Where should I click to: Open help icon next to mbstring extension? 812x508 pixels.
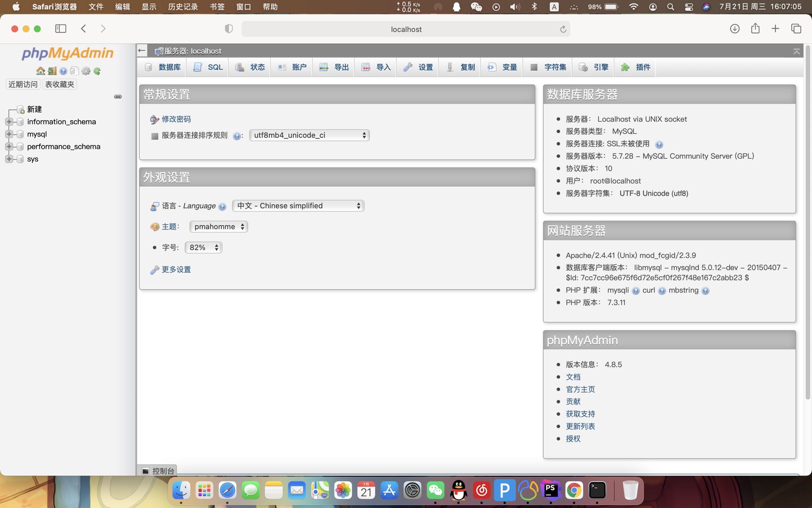(x=705, y=291)
